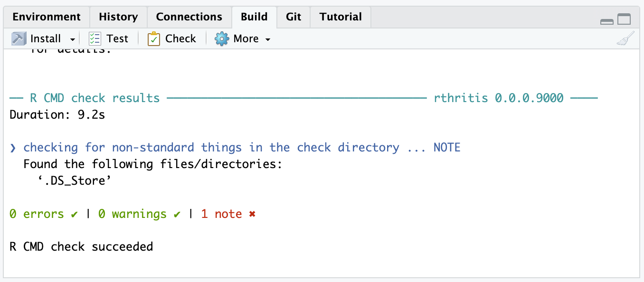Open the History tab
This screenshot has width=644, height=282.
118,17
